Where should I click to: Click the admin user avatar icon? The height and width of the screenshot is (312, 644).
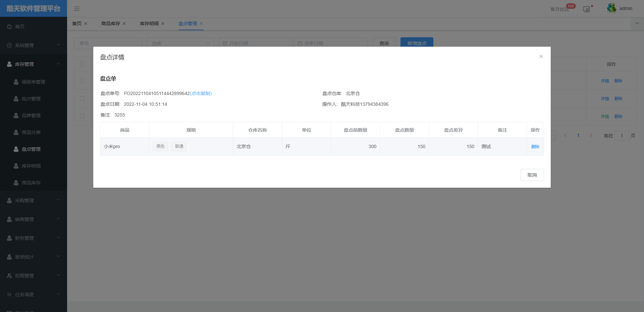611,8
